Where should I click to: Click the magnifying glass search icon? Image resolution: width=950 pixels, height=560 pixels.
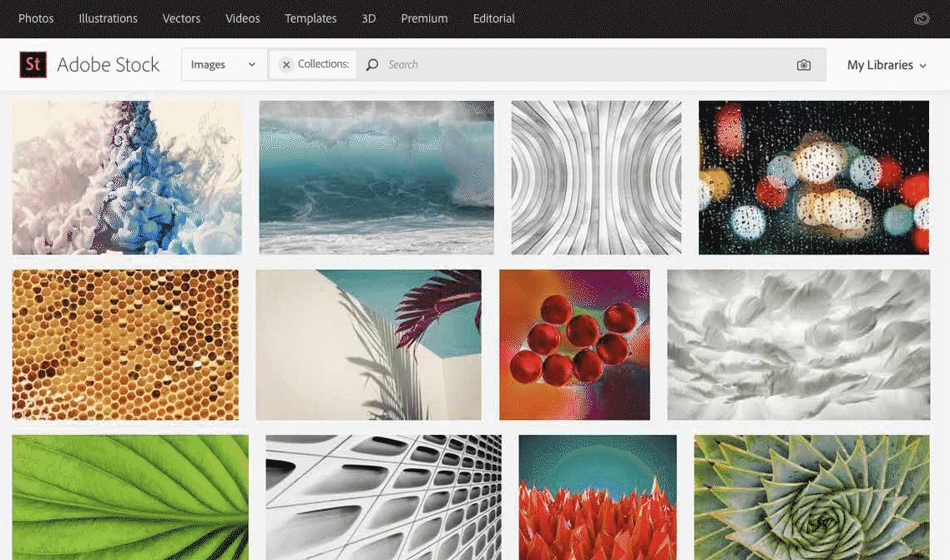(x=372, y=65)
